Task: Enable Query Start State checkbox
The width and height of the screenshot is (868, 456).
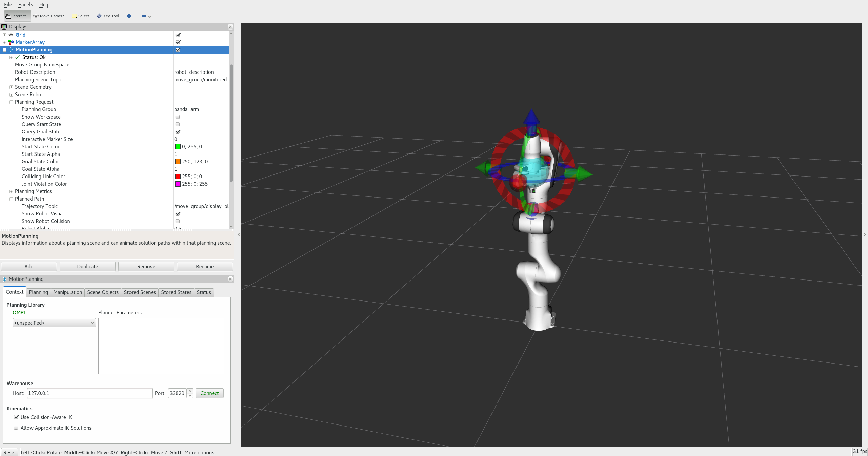Action: 178,124
